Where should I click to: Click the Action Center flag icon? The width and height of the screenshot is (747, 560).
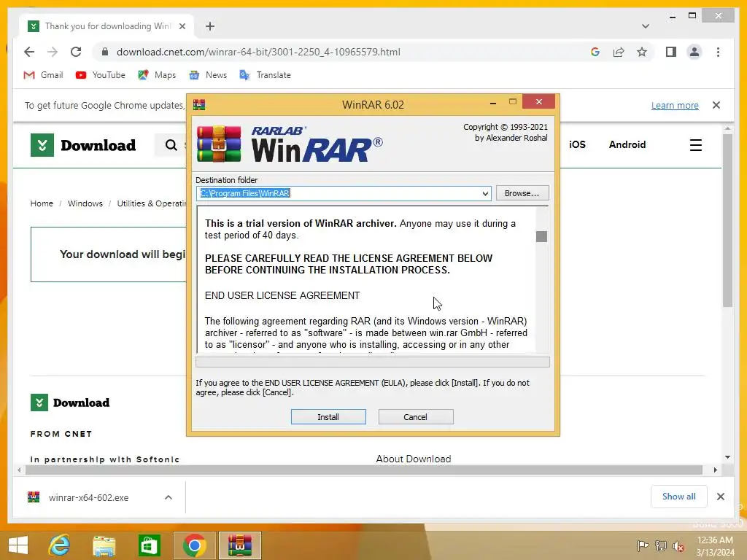tap(643, 545)
